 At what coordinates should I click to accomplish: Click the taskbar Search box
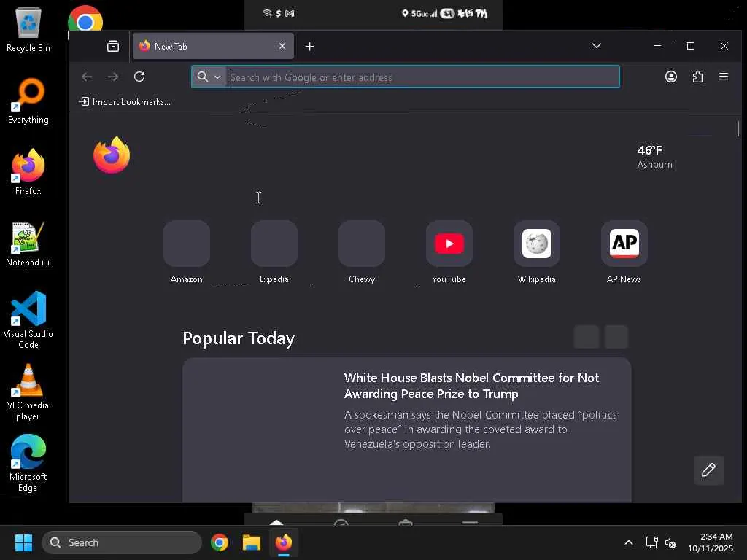click(122, 542)
